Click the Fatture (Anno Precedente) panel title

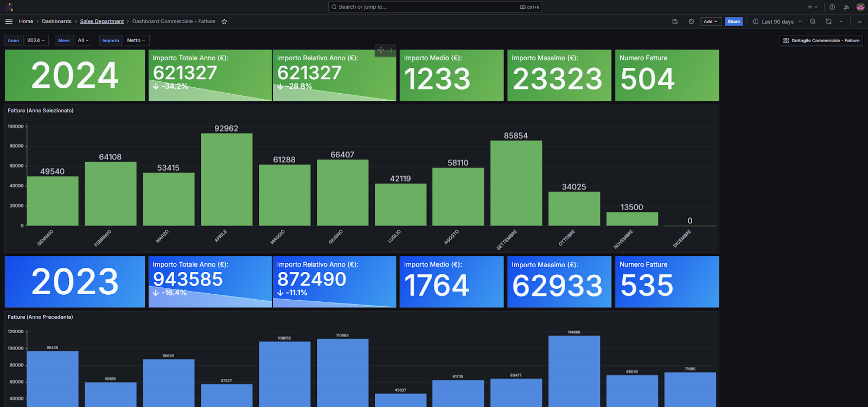tap(40, 317)
